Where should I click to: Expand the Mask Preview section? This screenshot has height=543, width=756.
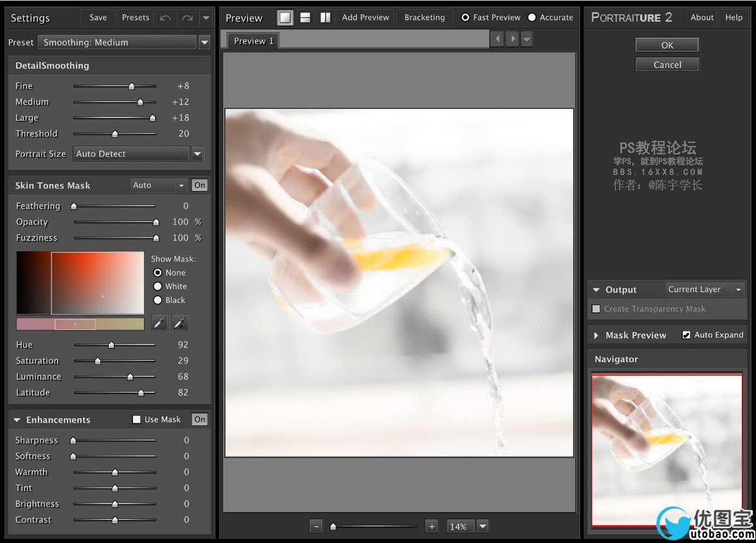pos(597,335)
